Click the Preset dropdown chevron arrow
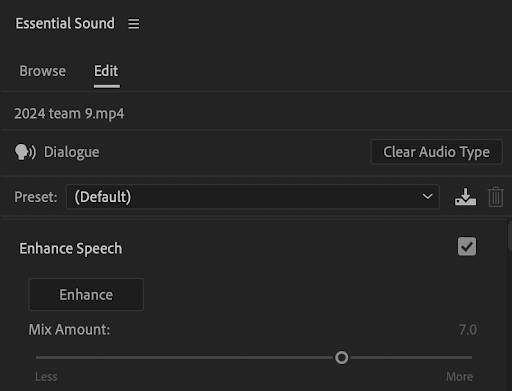512x391 pixels. (x=427, y=197)
